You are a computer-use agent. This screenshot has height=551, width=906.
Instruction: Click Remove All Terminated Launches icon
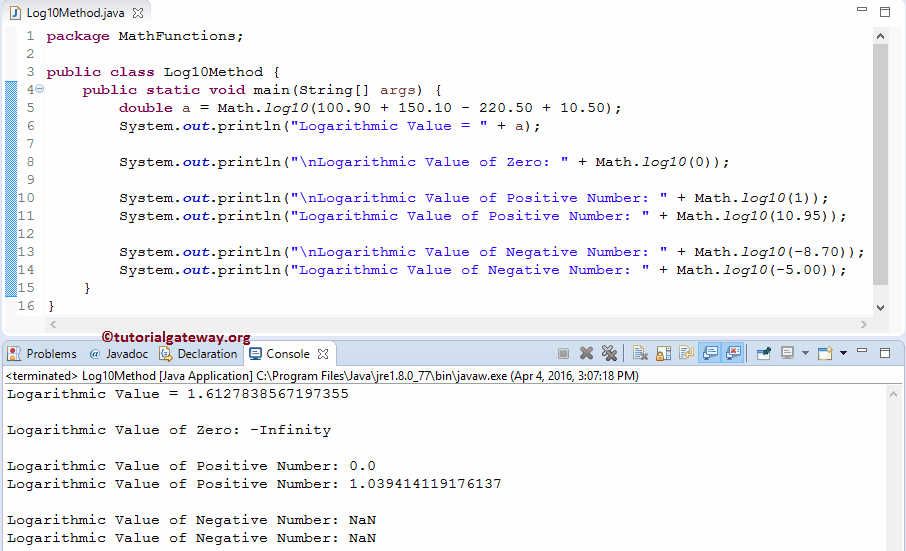609,353
